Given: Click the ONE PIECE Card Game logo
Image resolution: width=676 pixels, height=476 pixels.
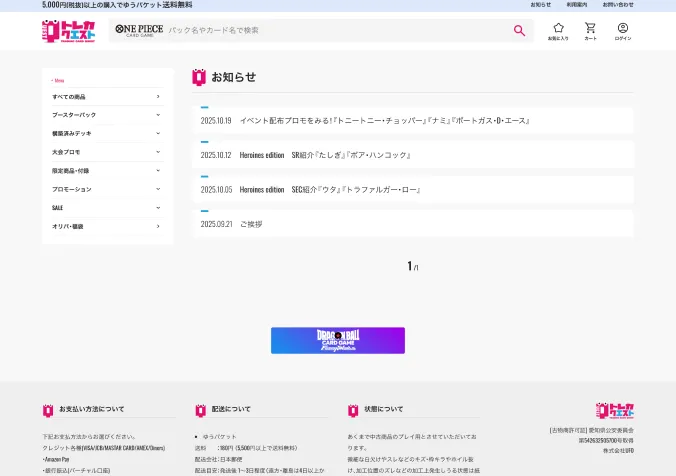Looking at the screenshot, I should point(139,30).
